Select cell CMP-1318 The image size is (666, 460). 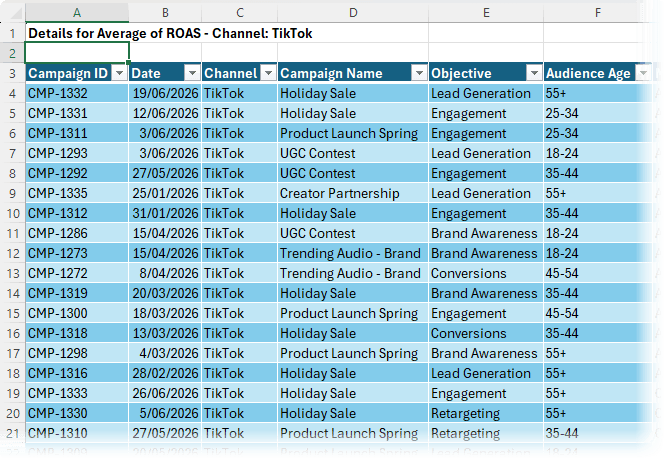click(x=77, y=333)
